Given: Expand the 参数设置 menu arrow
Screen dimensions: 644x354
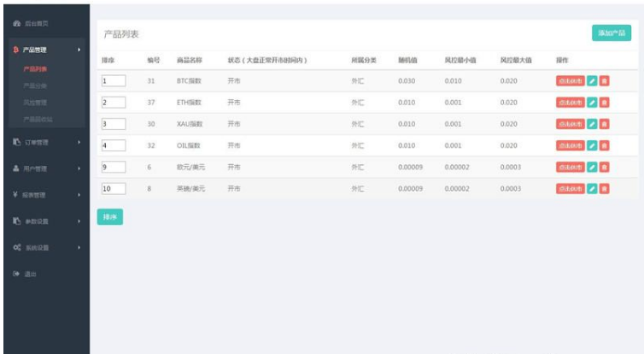Looking at the screenshot, I should 79,221.
